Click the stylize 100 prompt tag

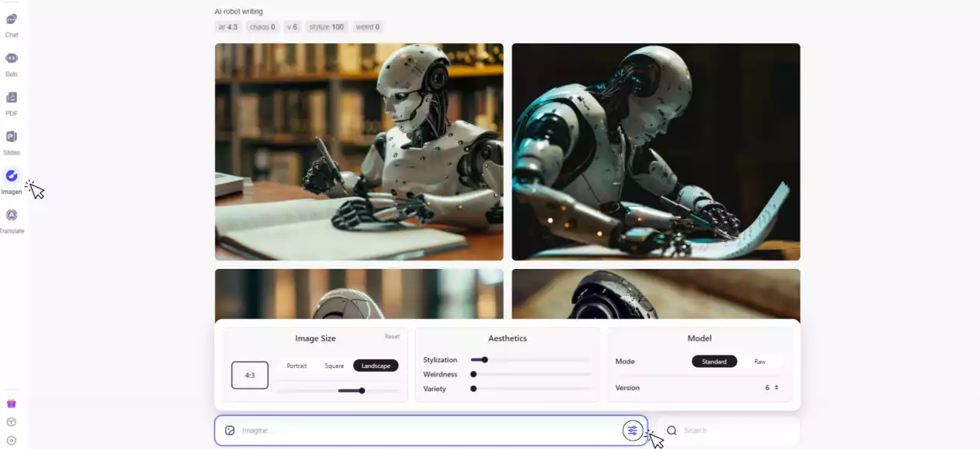pyautogui.click(x=326, y=26)
